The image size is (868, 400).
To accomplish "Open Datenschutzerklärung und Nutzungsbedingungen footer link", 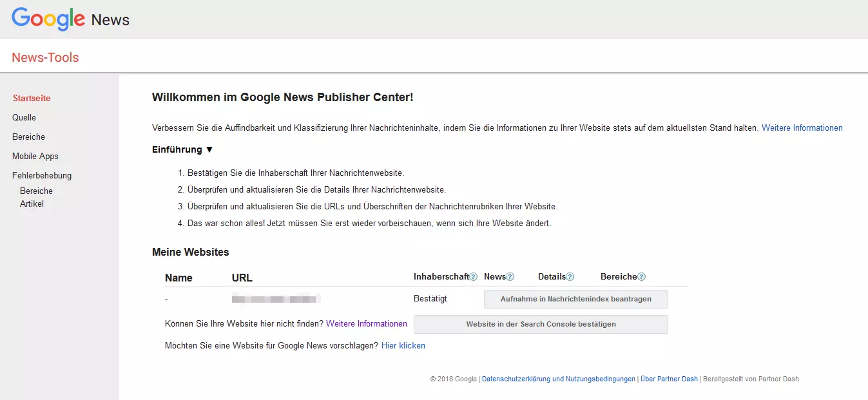I will [x=558, y=379].
